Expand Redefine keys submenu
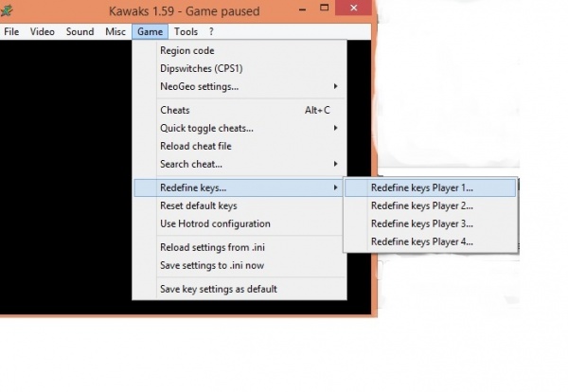Image resolution: width=568 pixels, height=392 pixels. click(x=240, y=188)
